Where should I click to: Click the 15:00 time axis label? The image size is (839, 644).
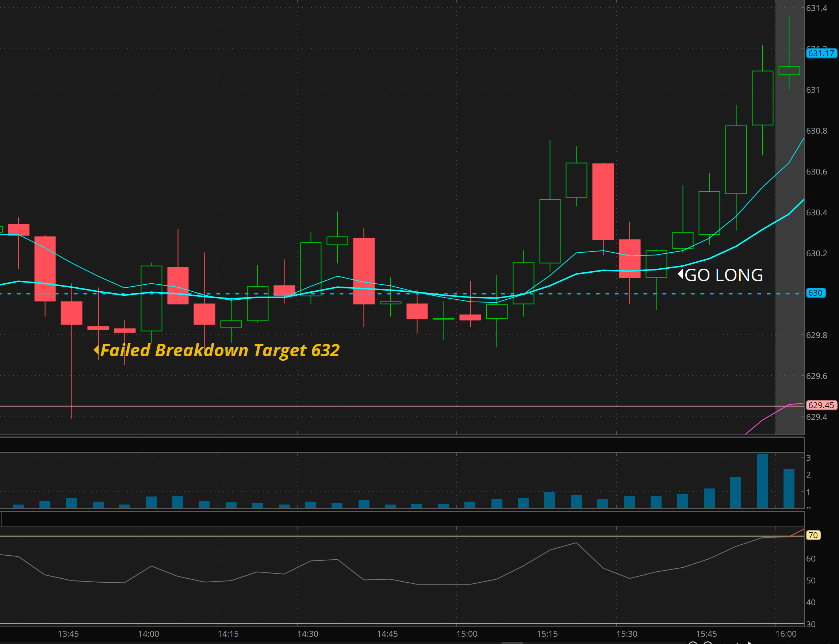click(467, 634)
